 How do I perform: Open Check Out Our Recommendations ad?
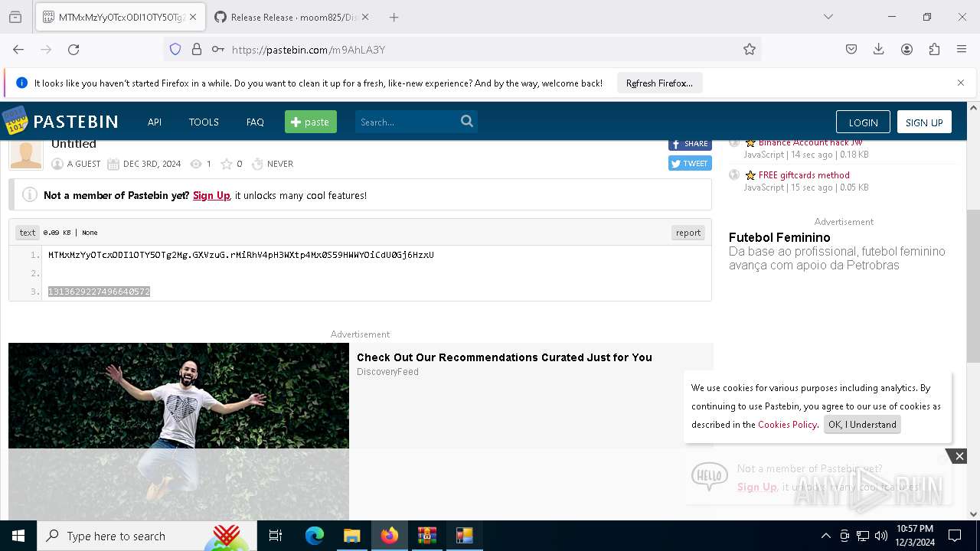(x=505, y=357)
